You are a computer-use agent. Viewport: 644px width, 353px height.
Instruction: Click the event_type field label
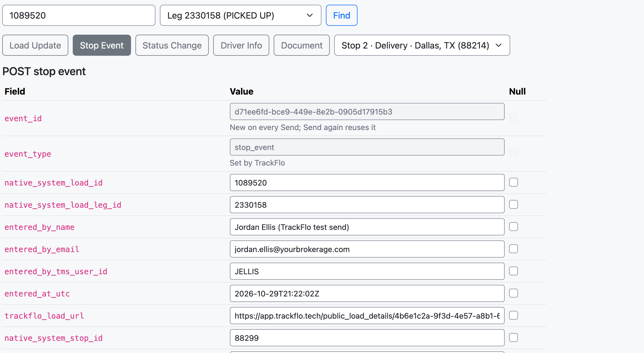(28, 154)
